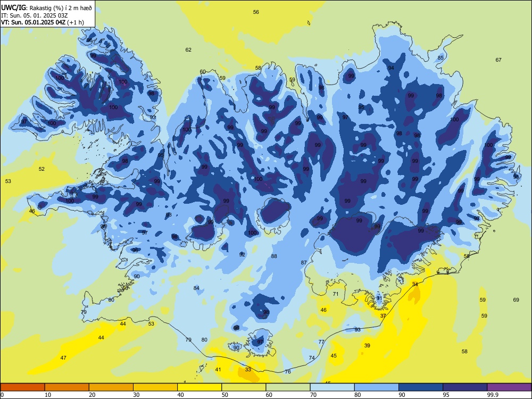The height and width of the screenshot is (399, 532).
Task: Click the dark blue 90–95 legend swatch
Action: [x=421, y=387]
